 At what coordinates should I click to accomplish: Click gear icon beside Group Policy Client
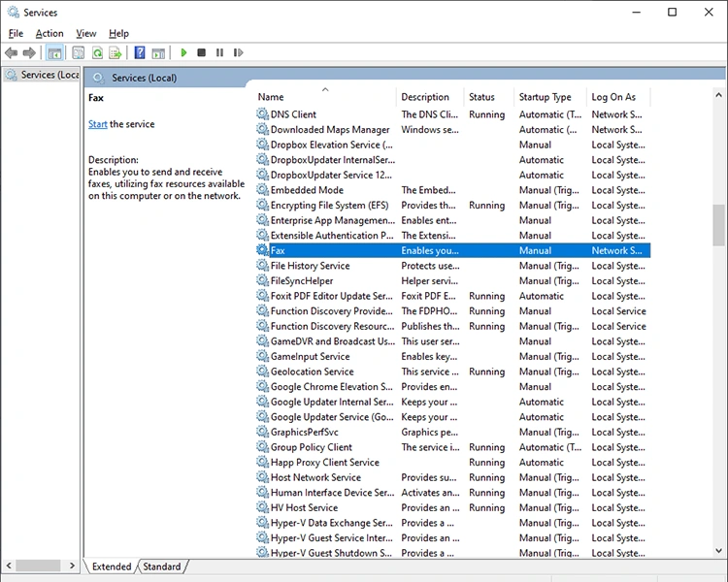tap(262, 447)
